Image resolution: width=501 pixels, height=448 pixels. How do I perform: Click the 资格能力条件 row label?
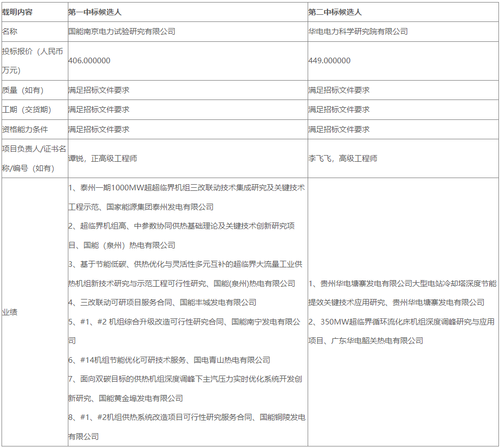(23, 130)
